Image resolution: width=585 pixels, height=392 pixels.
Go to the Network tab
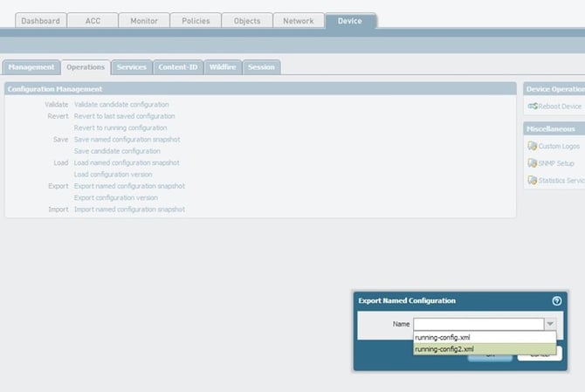[x=299, y=21]
